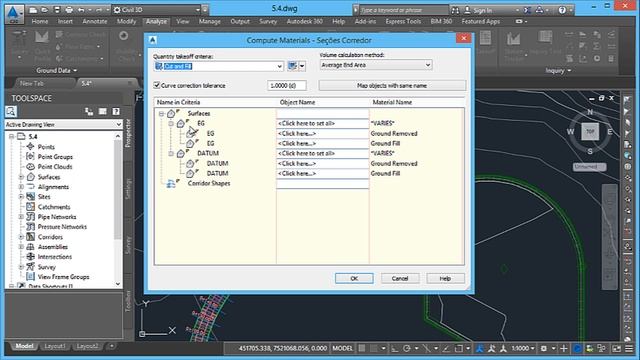Click Object Name cell for EG Ground Removed
The image size is (640, 360).
pyautogui.click(x=322, y=133)
